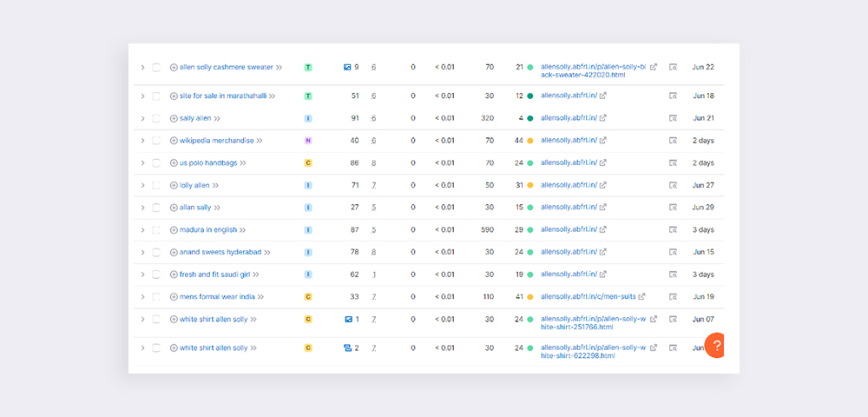Click the SERP feature icon beside position 2
Viewport: 868px width, 417px height.
348,347
